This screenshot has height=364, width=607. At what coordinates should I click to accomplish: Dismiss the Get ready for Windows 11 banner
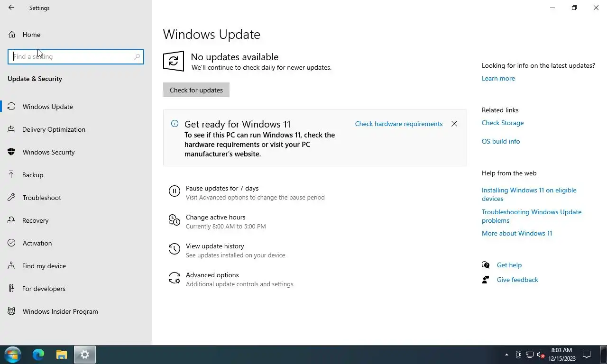(x=454, y=124)
